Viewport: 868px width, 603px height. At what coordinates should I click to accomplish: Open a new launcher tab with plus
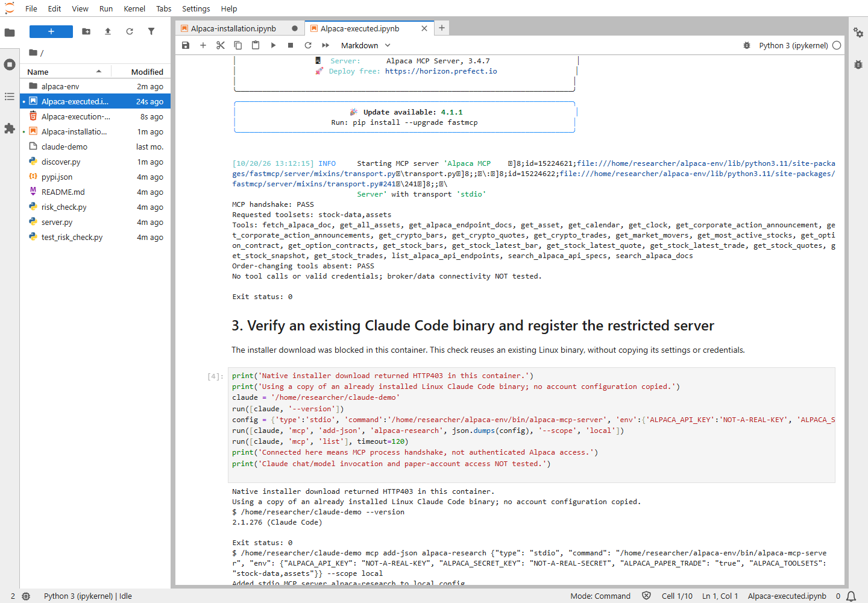442,28
